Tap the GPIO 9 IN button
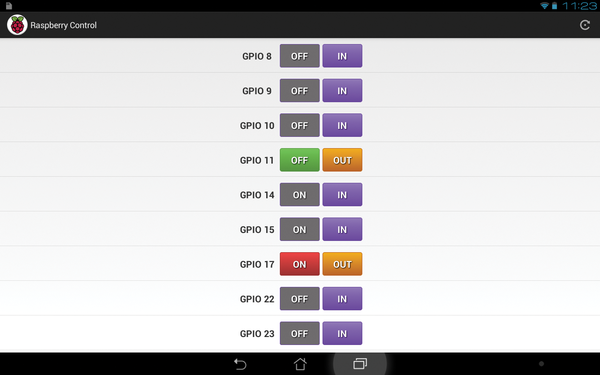The height and width of the screenshot is (375, 600). point(342,91)
